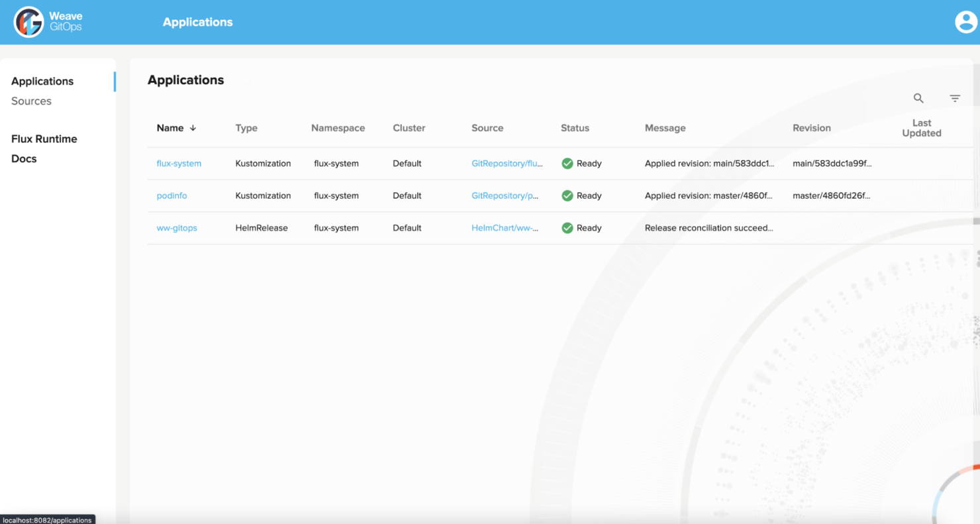Highlight the flux-system table row
The width and height of the screenshot is (980, 524).
[x=464, y=163]
